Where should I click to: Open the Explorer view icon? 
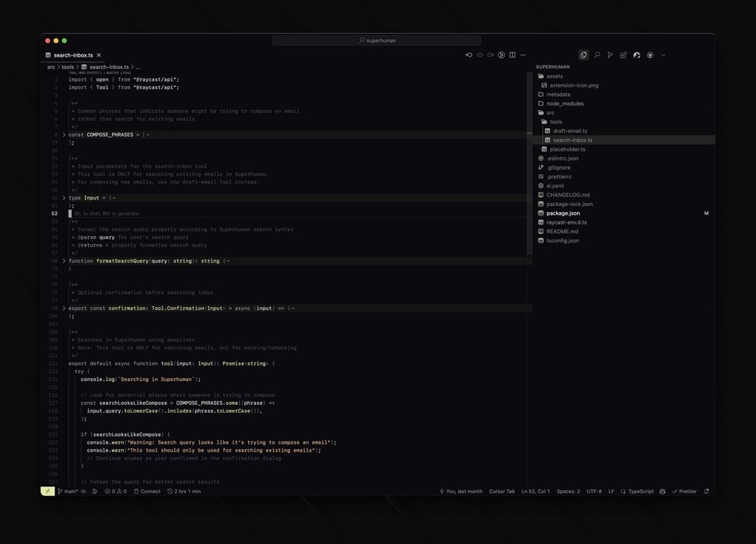pyautogui.click(x=583, y=55)
